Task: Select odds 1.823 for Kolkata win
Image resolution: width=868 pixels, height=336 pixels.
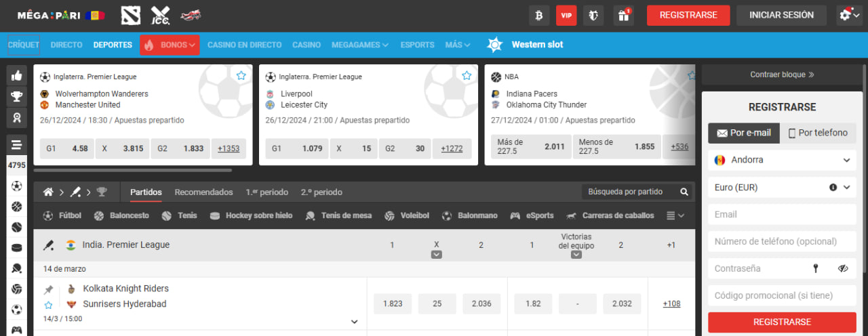Action: [393, 304]
